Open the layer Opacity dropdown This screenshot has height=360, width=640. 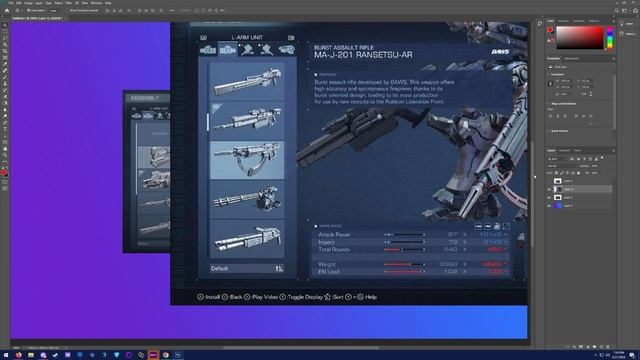tap(596, 166)
